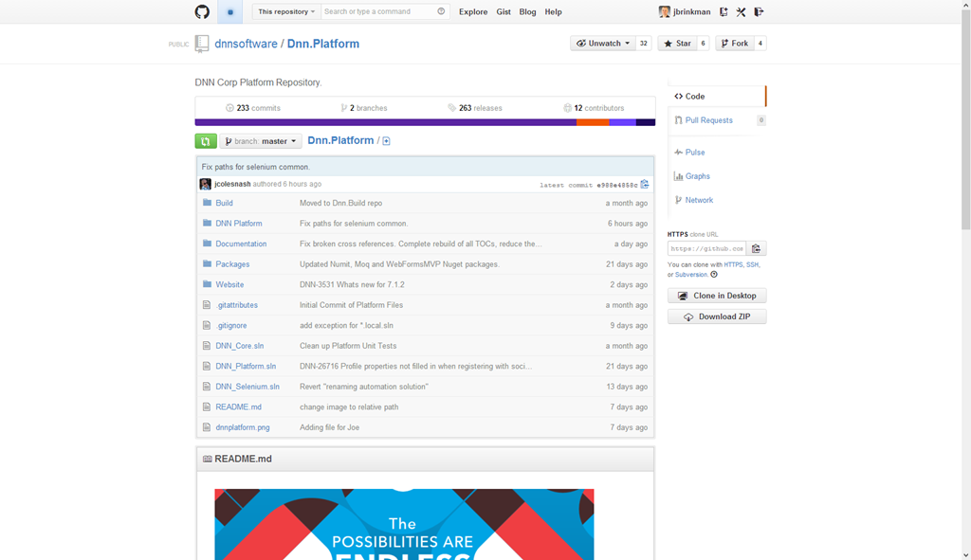Expand the This repository search scope dropdown

click(286, 11)
